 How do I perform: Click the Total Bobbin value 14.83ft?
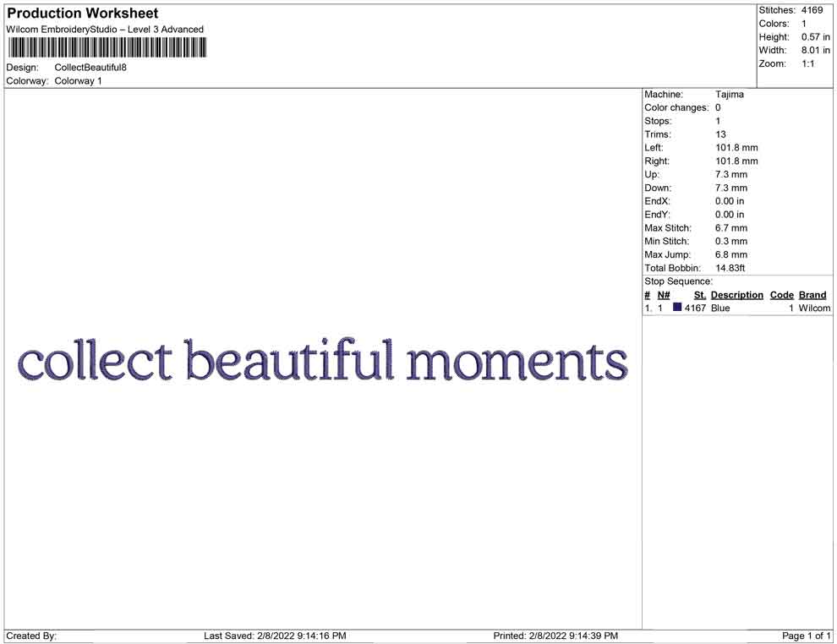[730, 268]
